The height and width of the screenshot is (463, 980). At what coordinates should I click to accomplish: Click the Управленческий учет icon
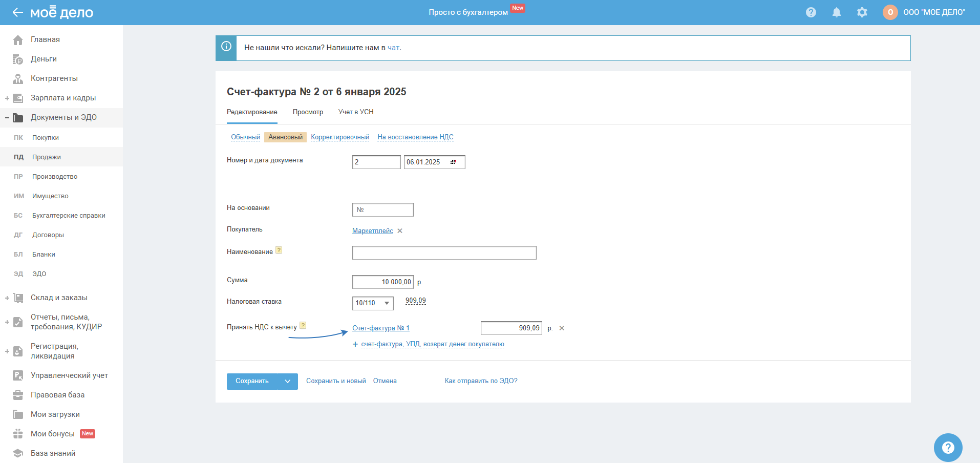click(x=18, y=375)
